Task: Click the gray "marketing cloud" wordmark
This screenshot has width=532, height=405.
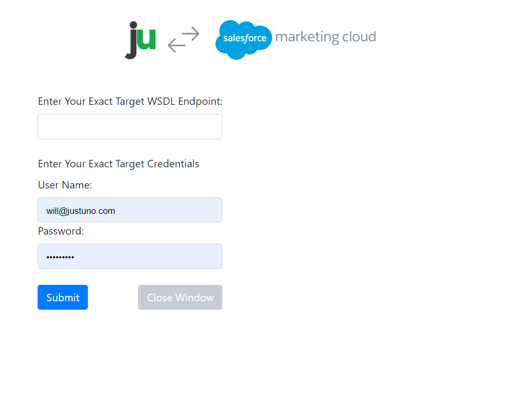Action: (326, 37)
